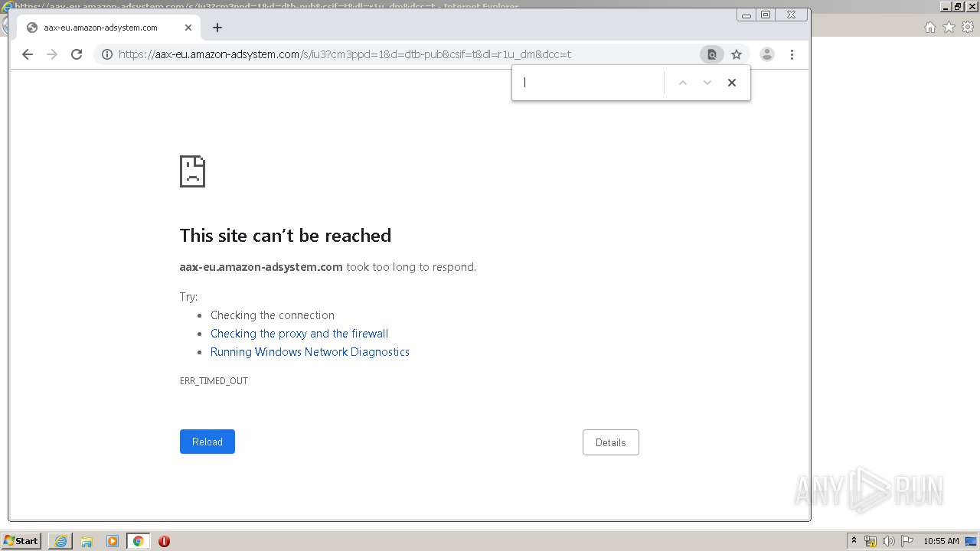This screenshot has height=551, width=980.
Task: Bookmark this page with the star icon
Action: pyautogui.click(x=737, y=54)
